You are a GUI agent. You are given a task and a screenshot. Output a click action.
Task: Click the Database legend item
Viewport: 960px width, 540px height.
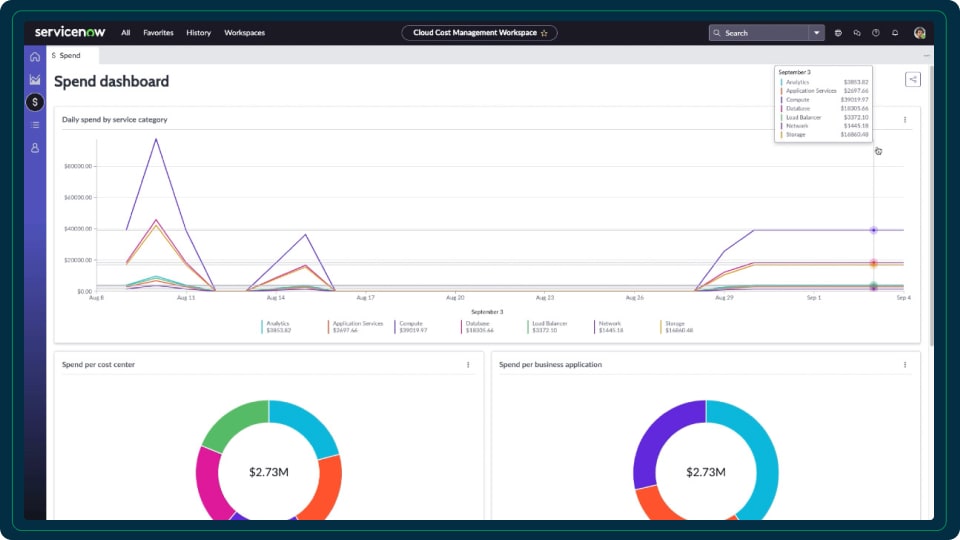pyautogui.click(x=478, y=327)
